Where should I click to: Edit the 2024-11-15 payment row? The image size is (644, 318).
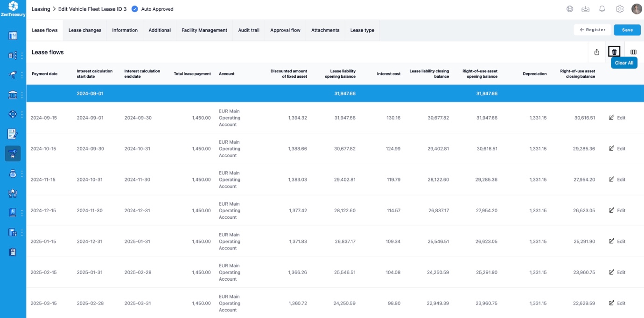pos(617,180)
